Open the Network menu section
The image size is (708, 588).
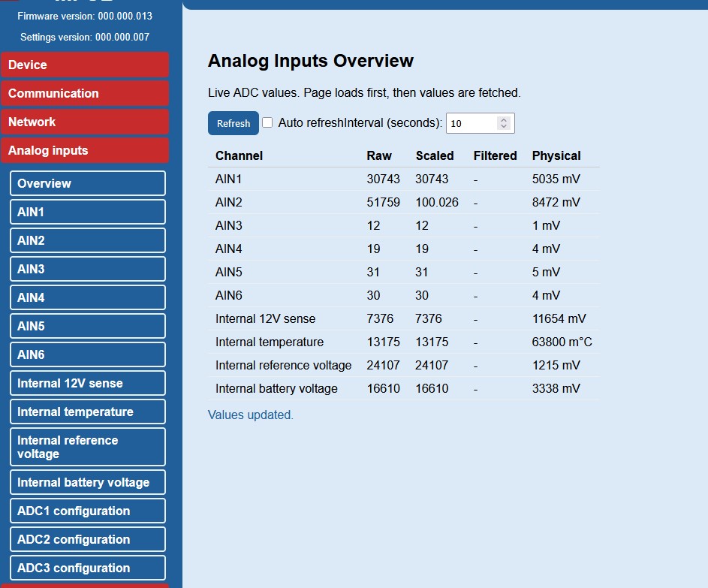tap(85, 122)
